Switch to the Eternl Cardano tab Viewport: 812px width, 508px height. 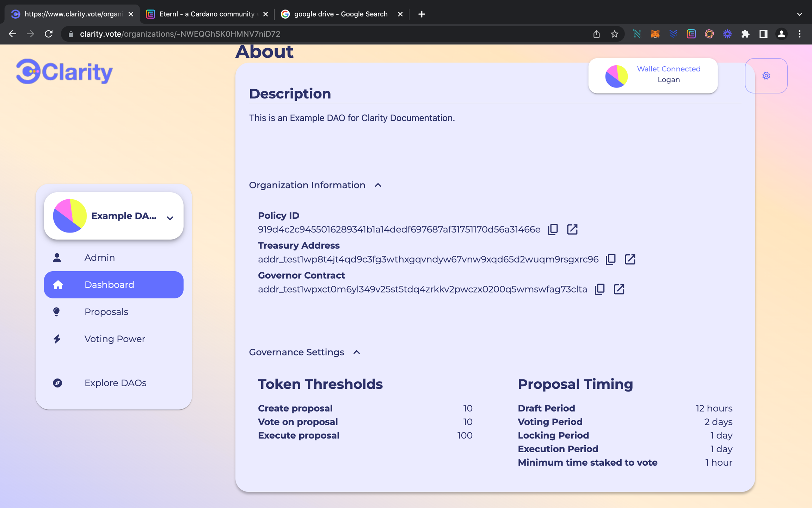[207, 14]
